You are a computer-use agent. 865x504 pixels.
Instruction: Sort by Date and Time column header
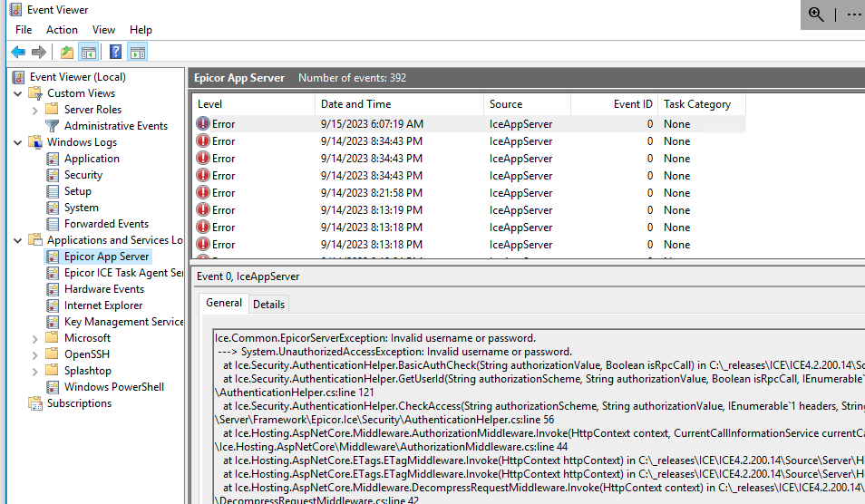click(x=399, y=103)
